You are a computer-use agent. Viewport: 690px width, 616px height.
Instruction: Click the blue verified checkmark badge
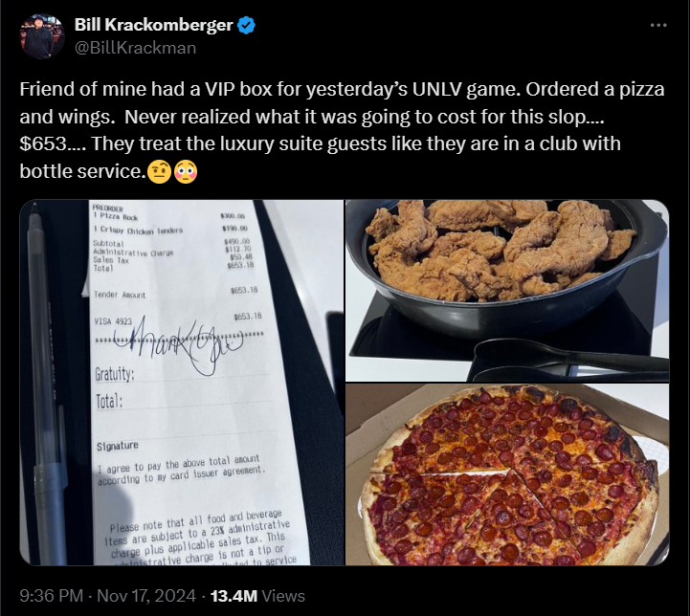click(x=246, y=25)
